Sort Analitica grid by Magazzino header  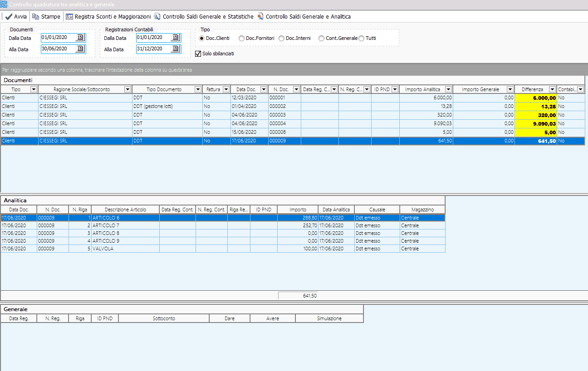422,210
